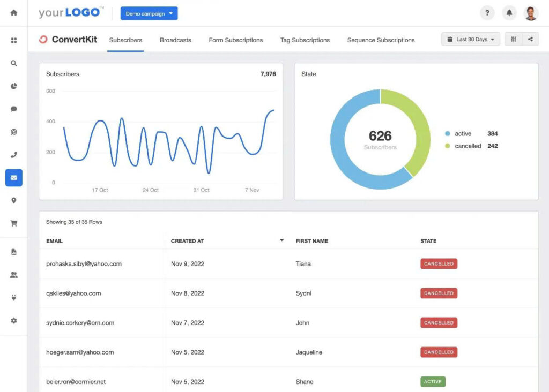Switch to the Tag Subscriptions tab
549x392 pixels.
pos(305,40)
